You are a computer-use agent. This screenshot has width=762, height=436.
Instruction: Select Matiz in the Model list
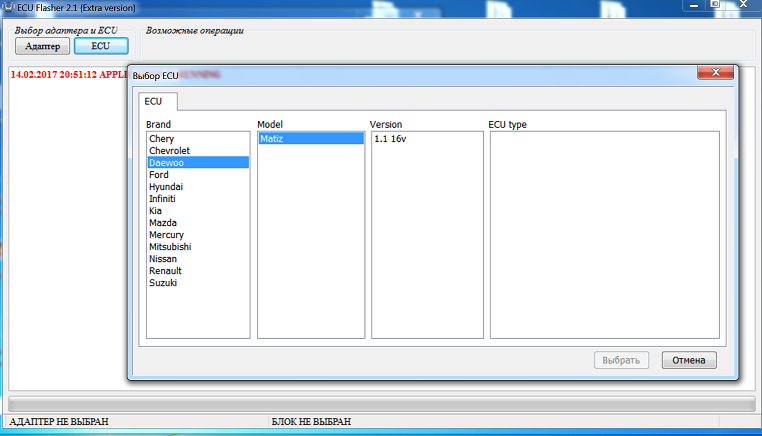pyautogui.click(x=311, y=139)
